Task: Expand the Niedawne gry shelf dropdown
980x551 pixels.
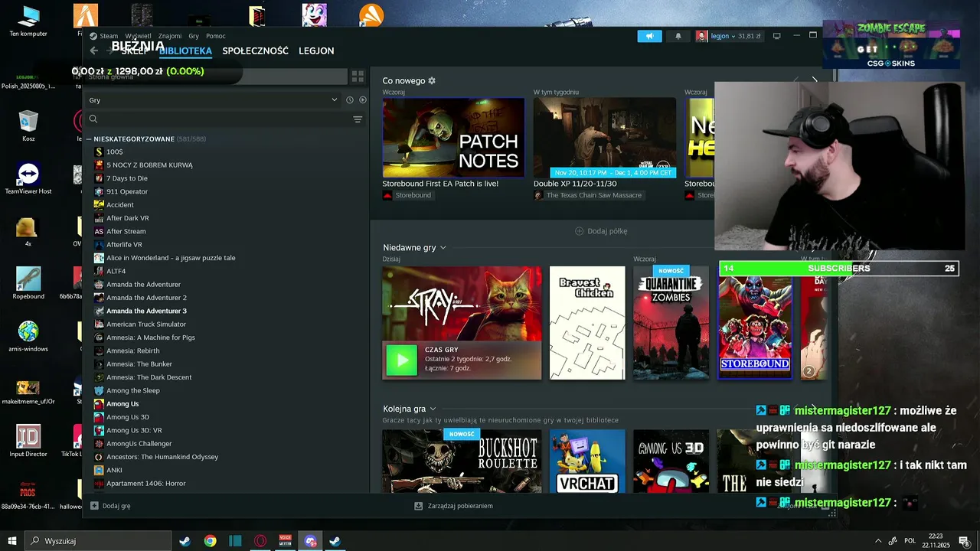Action: [443, 247]
